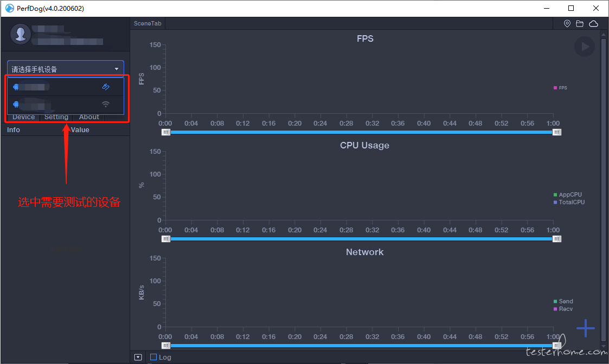
Task: Click the WiFi connection icon
Action: [106, 104]
